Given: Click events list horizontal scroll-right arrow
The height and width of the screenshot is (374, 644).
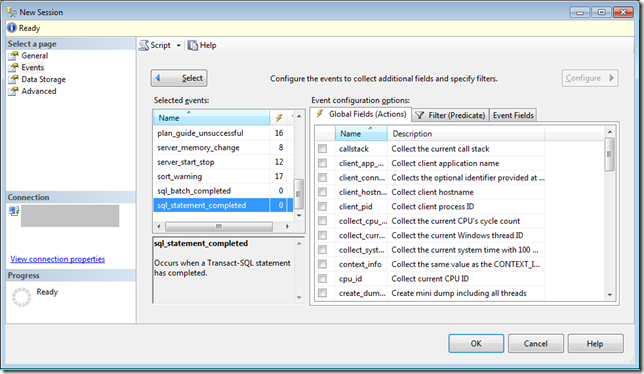Looking at the screenshot, I should click(x=287, y=226).
